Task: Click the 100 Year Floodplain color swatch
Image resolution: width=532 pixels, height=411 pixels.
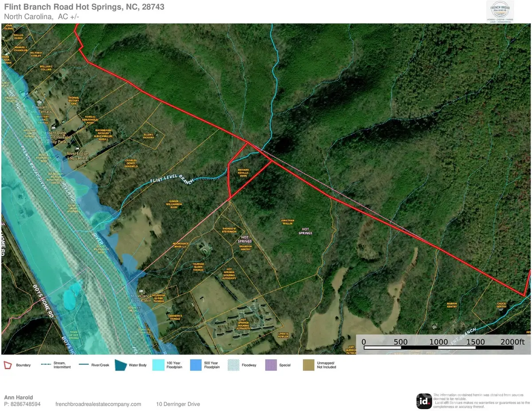Action: pos(158,365)
